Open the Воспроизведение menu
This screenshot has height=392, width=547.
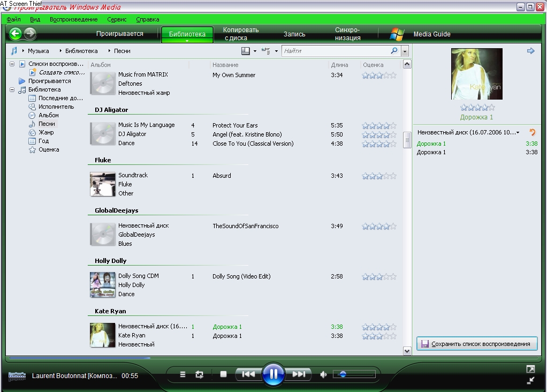point(74,20)
